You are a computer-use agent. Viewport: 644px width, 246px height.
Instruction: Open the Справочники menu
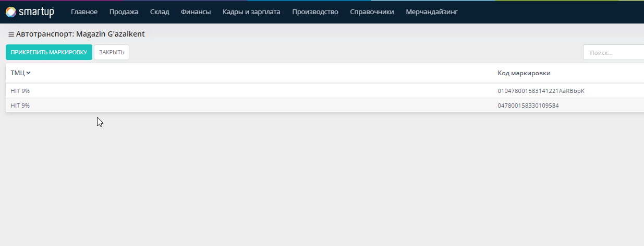coord(372,11)
